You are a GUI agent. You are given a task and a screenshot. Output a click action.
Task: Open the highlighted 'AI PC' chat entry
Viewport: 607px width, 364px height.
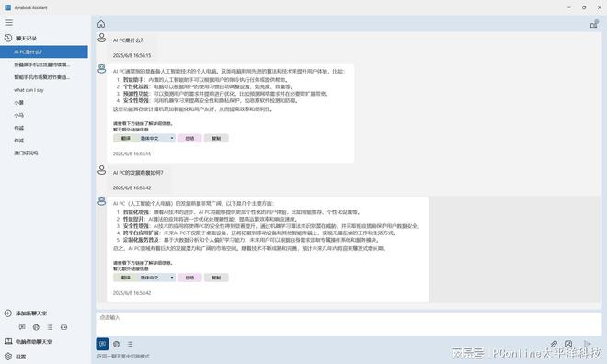(44, 51)
